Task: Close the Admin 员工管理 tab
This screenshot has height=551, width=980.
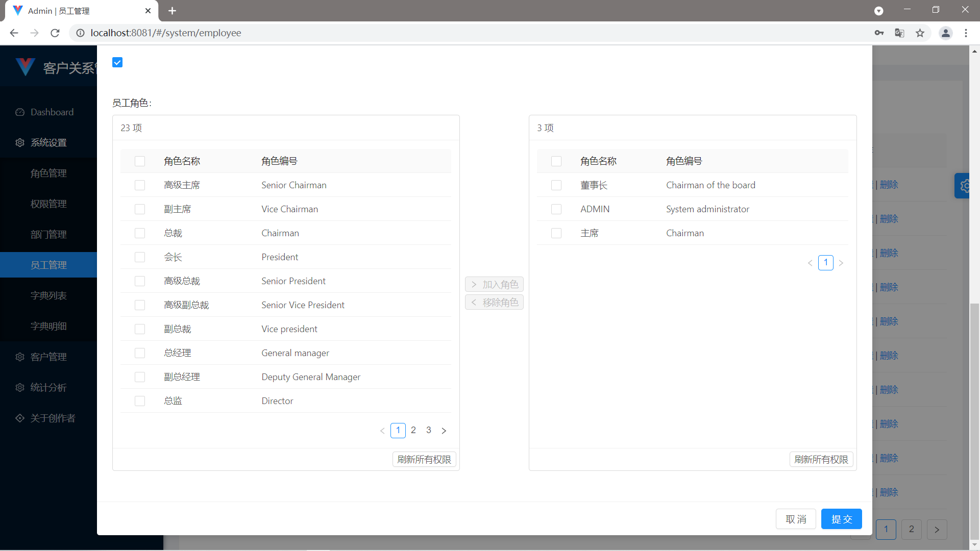Action: (148, 11)
